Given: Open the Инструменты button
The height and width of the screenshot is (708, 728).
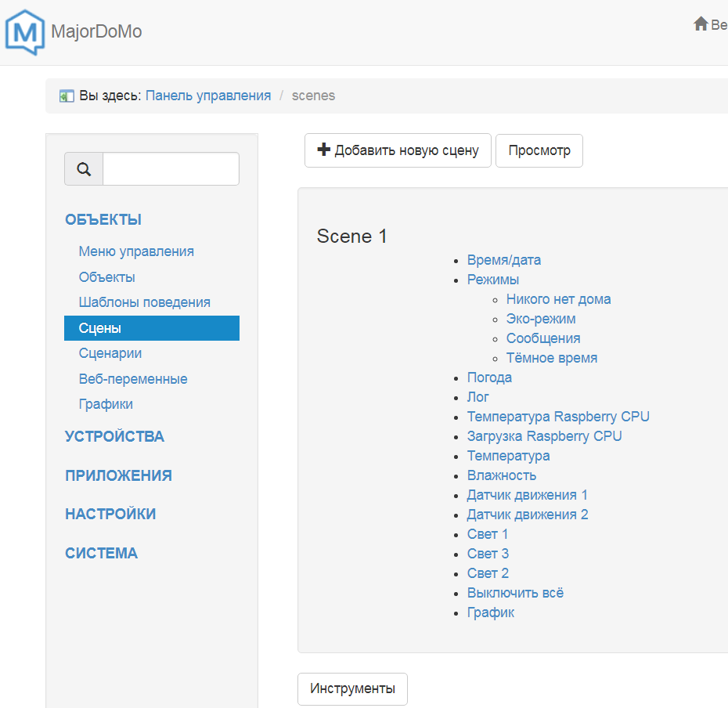Looking at the screenshot, I should pos(352,689).
